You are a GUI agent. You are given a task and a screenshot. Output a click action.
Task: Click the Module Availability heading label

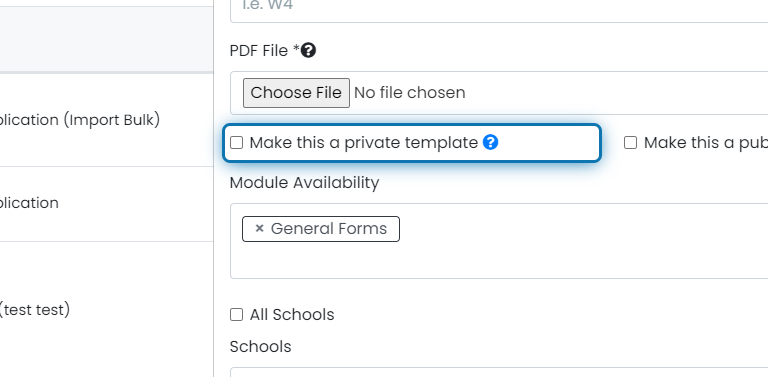pos(304,183)
